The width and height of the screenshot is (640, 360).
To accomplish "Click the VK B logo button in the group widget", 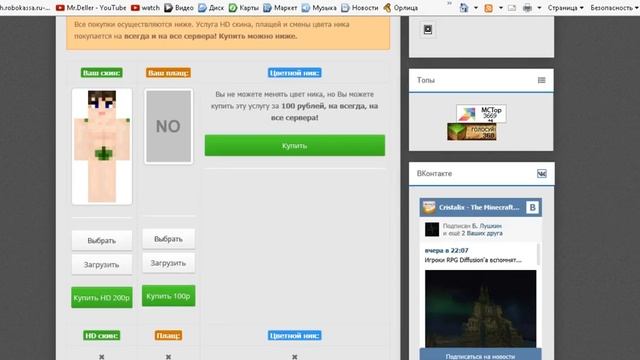I will [532, 207].
